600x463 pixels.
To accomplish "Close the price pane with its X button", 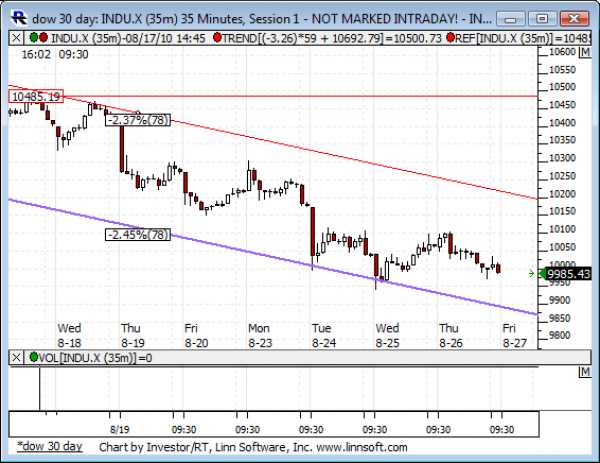I will click(x=16, y=38).
